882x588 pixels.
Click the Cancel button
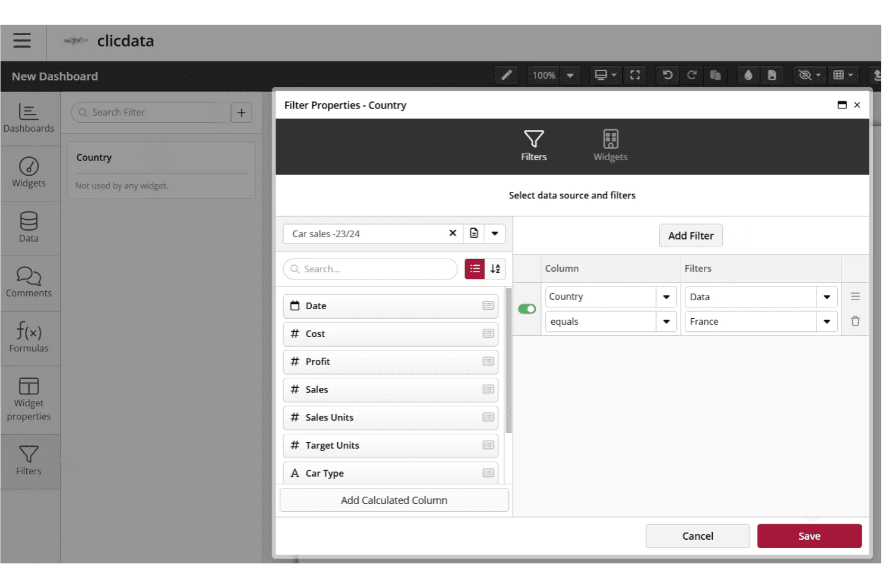click(697, 536)
